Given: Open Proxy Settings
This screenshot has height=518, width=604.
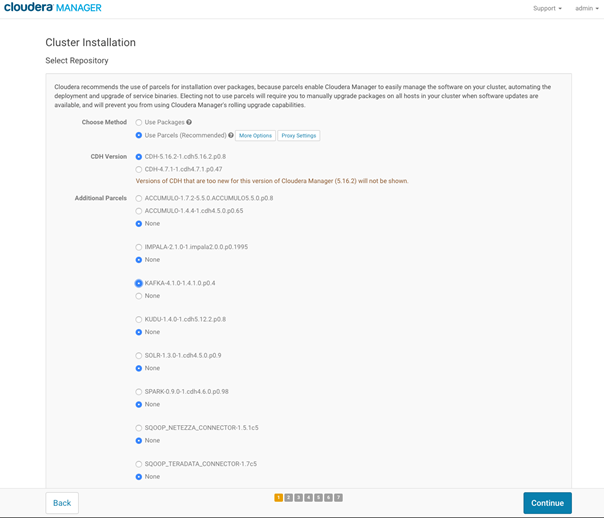Looking at the screenshot, I should pos(299,136).
